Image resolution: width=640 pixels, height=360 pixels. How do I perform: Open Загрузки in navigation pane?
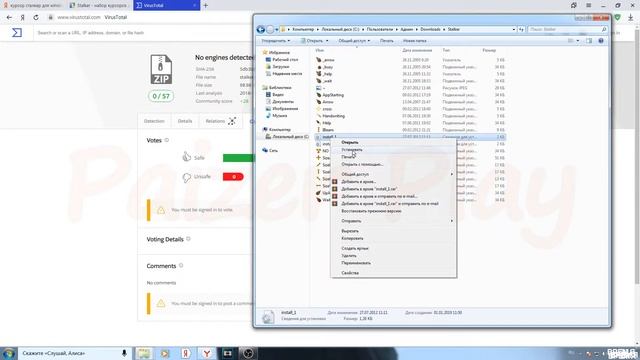pos(280,67)
